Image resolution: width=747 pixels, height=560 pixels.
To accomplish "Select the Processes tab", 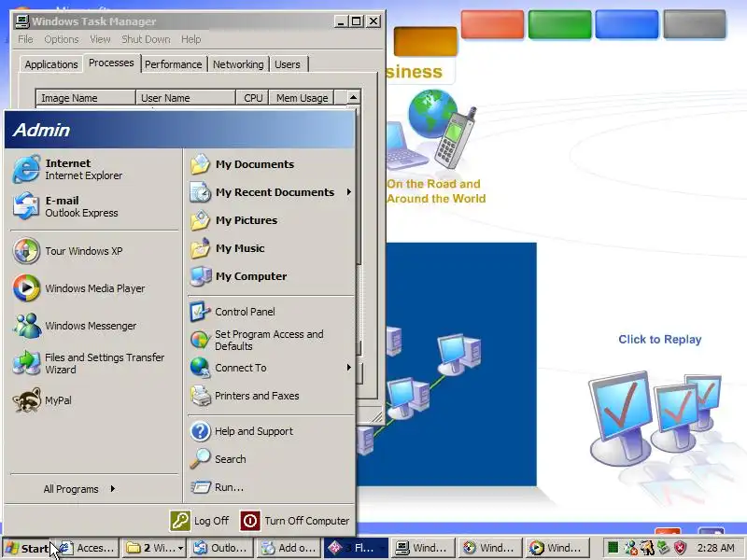I will (111, 63).
